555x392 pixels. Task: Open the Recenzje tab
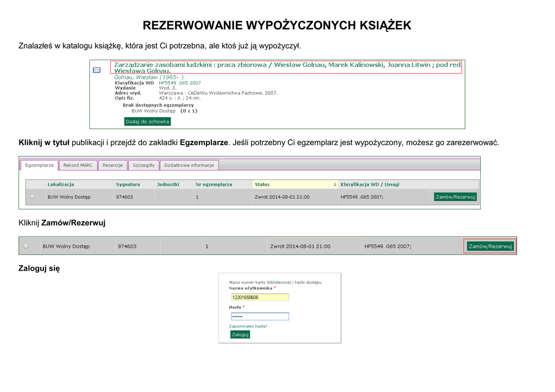(113, 165)
